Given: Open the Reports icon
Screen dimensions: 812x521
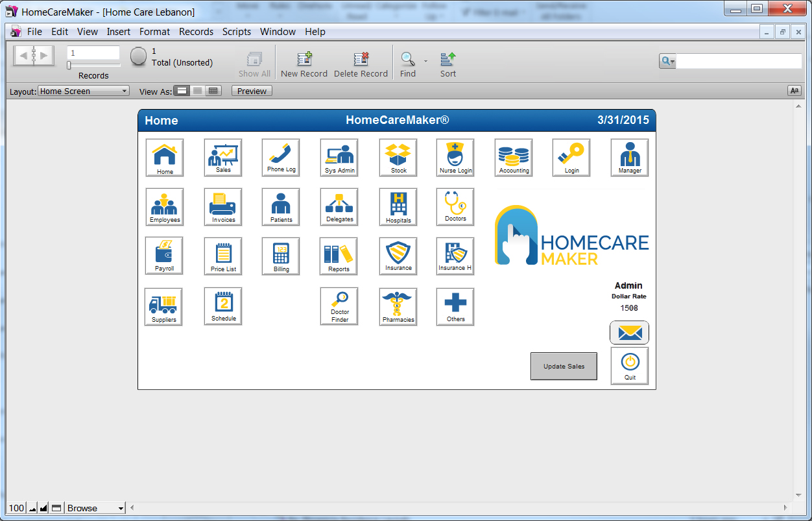Looking at the screenshot, I should click(339, 256).
